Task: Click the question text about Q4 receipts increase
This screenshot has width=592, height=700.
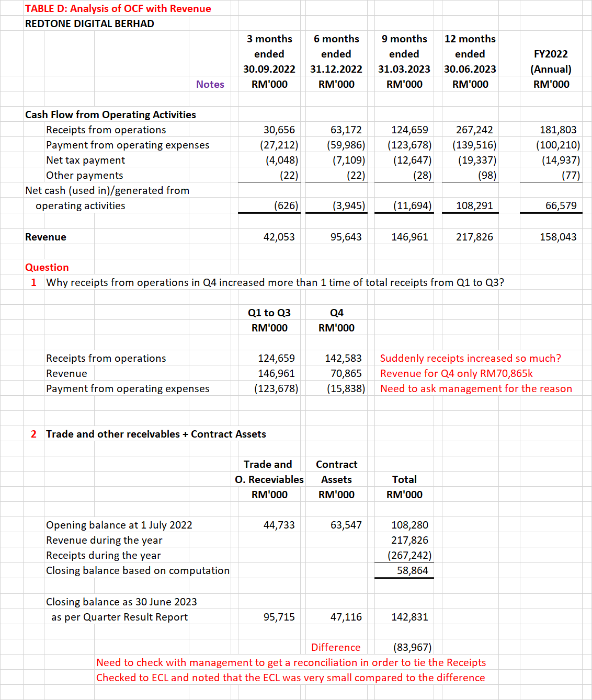Action: tap(275, 282)
